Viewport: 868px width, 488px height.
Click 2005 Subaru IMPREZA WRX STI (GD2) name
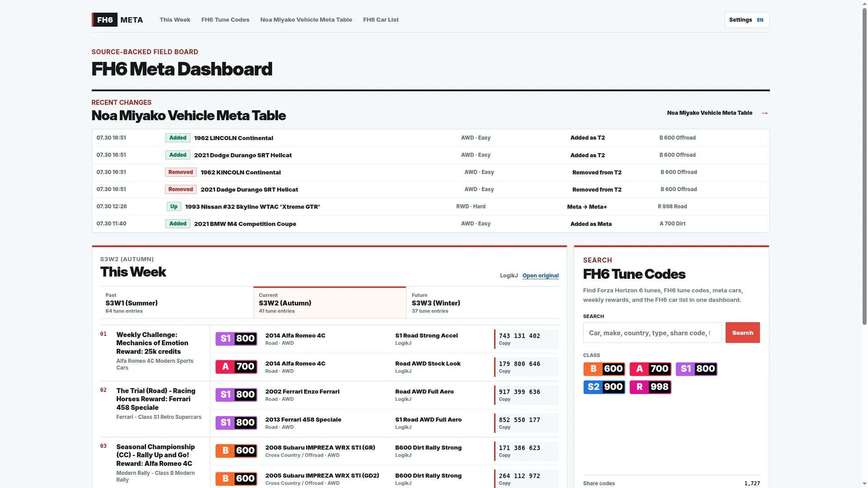[322, 476]
